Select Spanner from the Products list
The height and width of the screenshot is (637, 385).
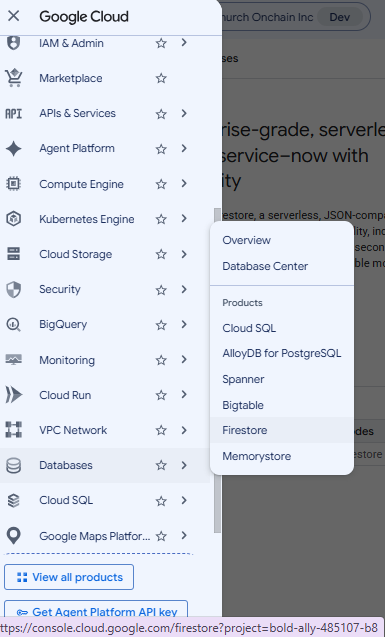pos(282,379)
